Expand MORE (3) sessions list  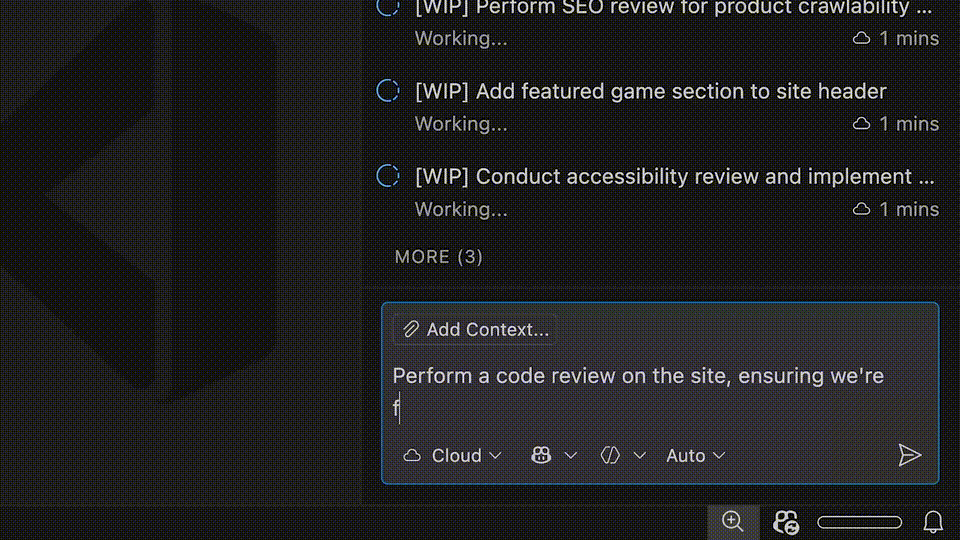coord(438,257)
